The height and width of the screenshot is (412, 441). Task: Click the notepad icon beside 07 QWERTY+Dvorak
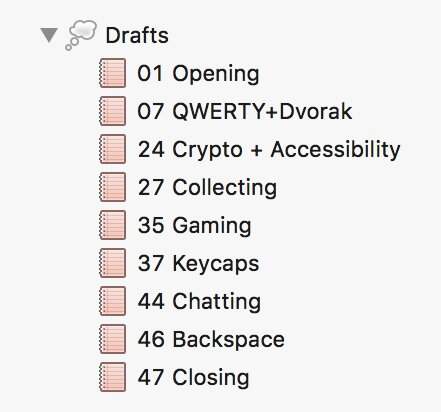113,111
